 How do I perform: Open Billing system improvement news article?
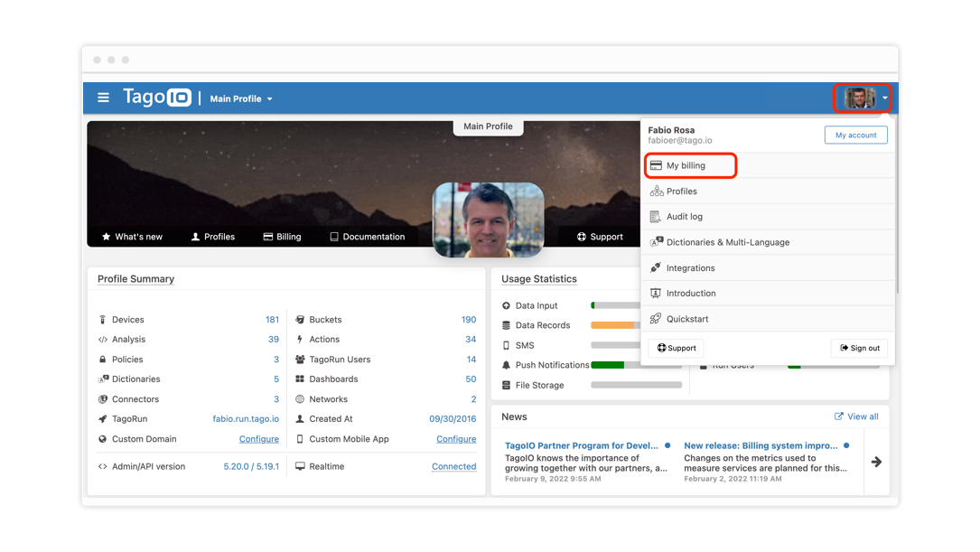tap(761, 445)
